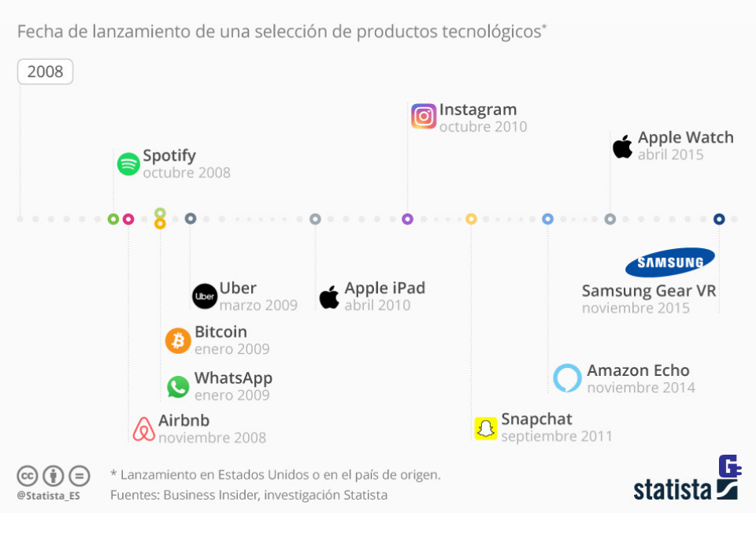Click the orange Bitcoin logo
The image size is (756, 539).
pos(178,340)
